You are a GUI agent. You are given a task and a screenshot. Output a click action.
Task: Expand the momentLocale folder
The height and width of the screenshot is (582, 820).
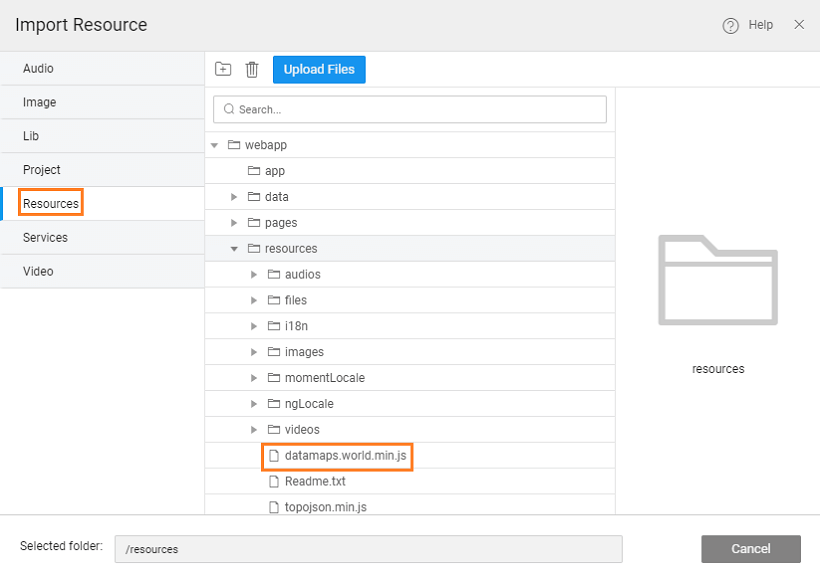(254, 378)
